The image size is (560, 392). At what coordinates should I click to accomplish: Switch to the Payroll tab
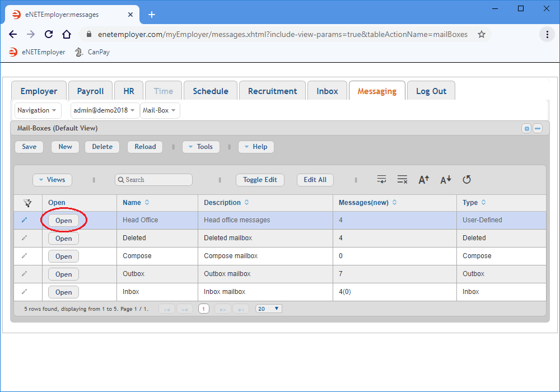coord(90,91)
